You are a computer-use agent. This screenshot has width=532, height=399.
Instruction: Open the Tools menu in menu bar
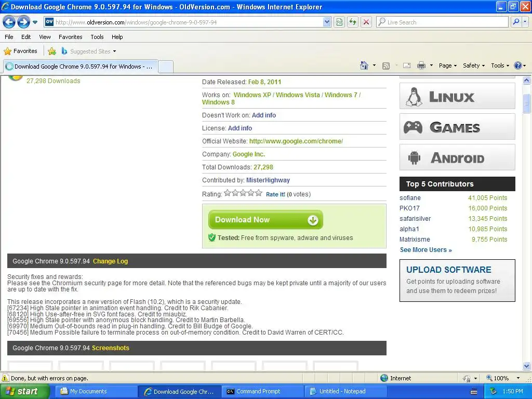tap(97, 37)
